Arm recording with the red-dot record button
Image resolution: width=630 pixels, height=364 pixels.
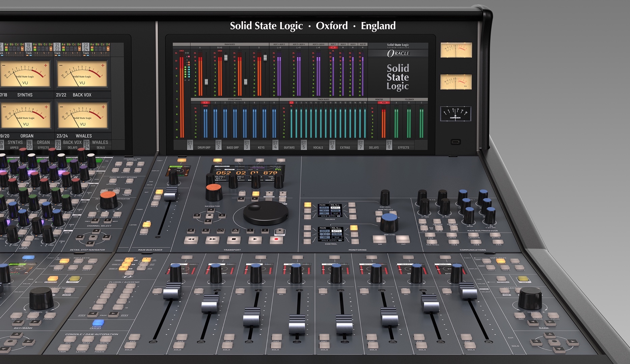pyautogui.click(x=276, y=240)
